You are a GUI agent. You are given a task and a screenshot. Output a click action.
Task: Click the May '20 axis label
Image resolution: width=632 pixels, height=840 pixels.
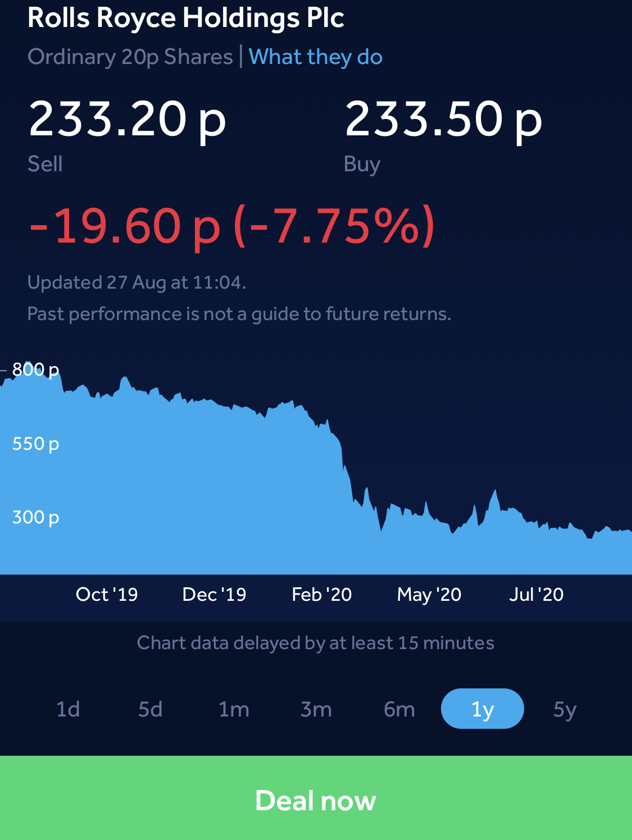[429, 594]
